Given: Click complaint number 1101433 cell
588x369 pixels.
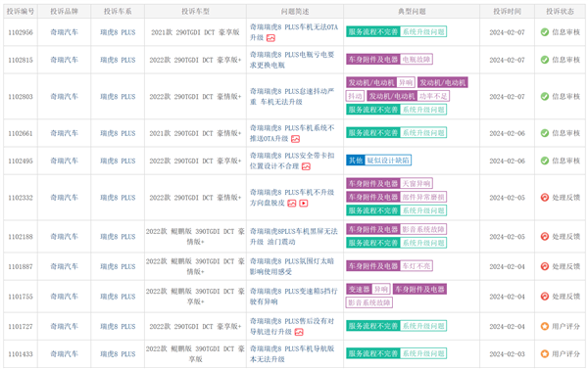Looking at the screenshot, I should 21,354.
